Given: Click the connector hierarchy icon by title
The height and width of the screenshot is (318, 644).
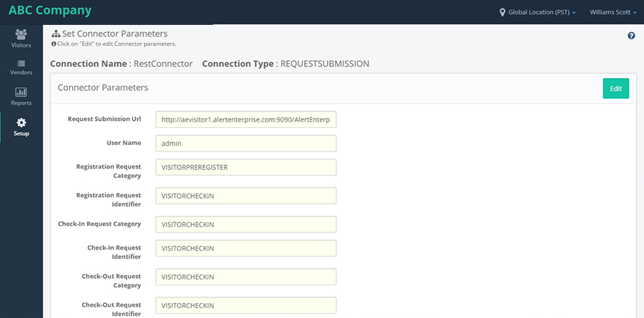Looking at the screenshot, I should (56, 34).
